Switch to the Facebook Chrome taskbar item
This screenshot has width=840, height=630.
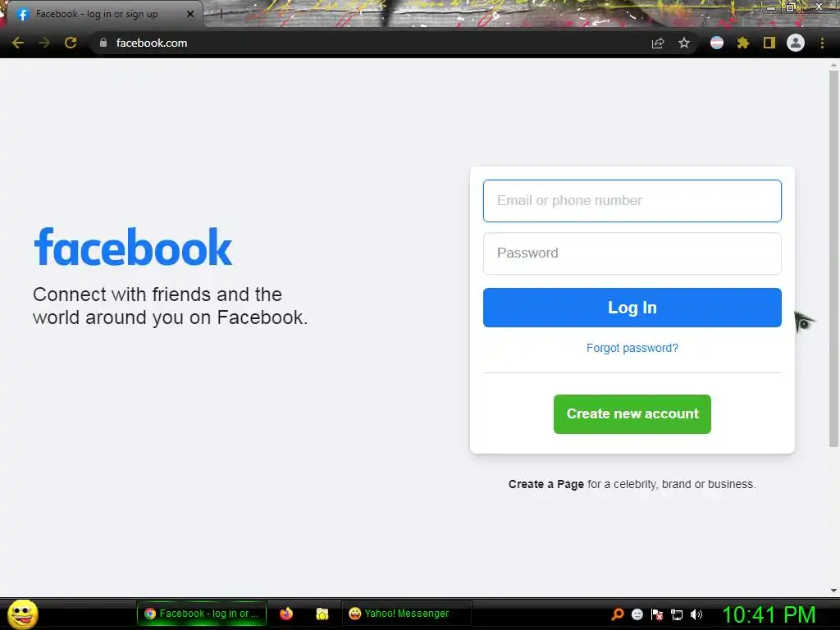(202, 614)
